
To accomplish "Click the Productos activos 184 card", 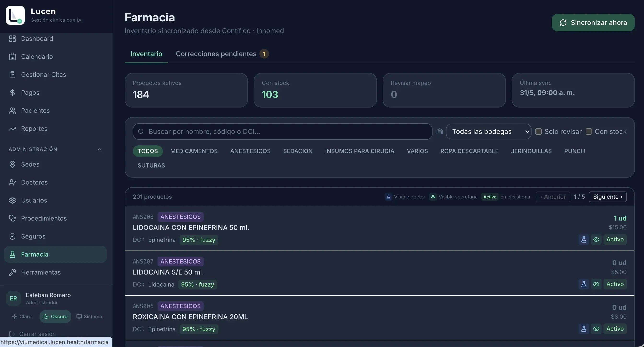I will pos(186,90).
